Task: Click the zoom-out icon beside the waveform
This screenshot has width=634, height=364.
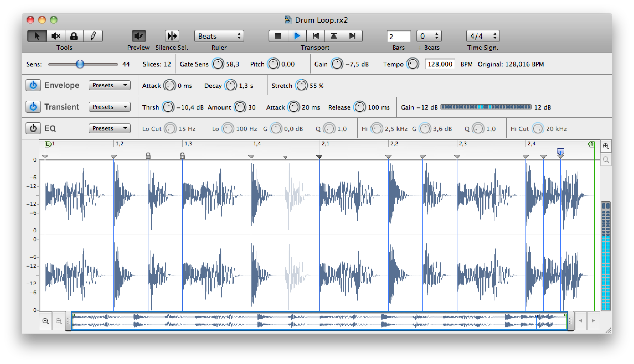Action: point(606,159)
